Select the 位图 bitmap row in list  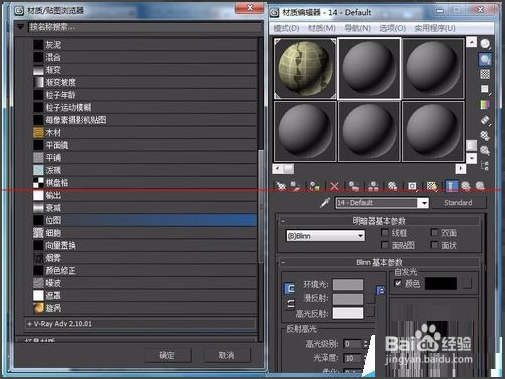(x=145, y=220)
